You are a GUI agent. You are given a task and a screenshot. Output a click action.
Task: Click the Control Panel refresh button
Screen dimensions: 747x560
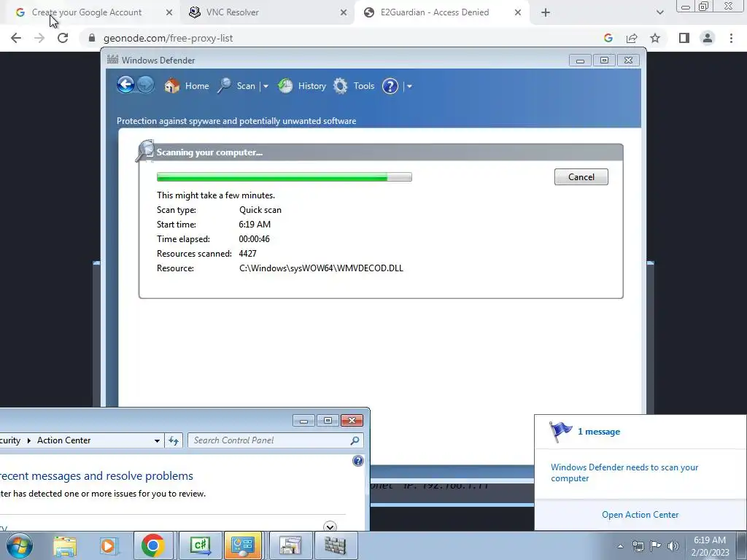[174, 441]
